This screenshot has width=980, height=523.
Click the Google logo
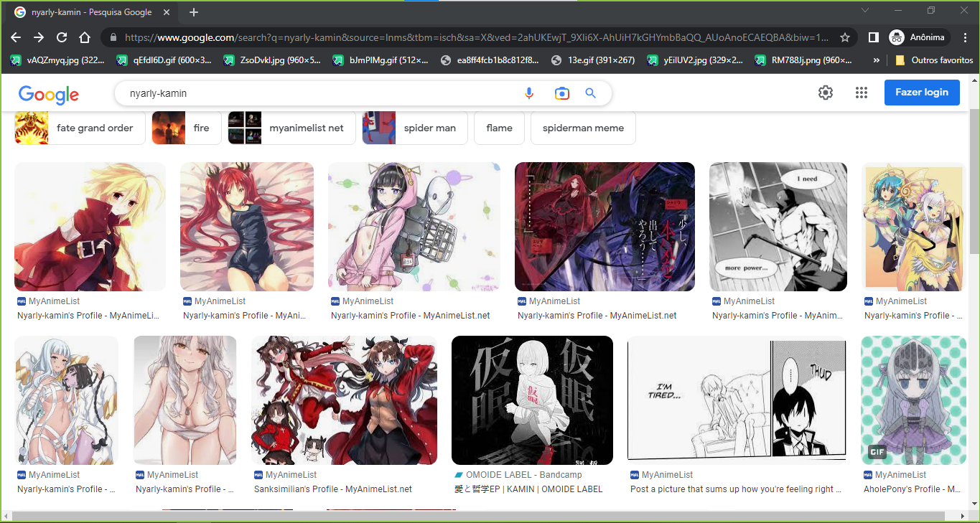[49, 94]
